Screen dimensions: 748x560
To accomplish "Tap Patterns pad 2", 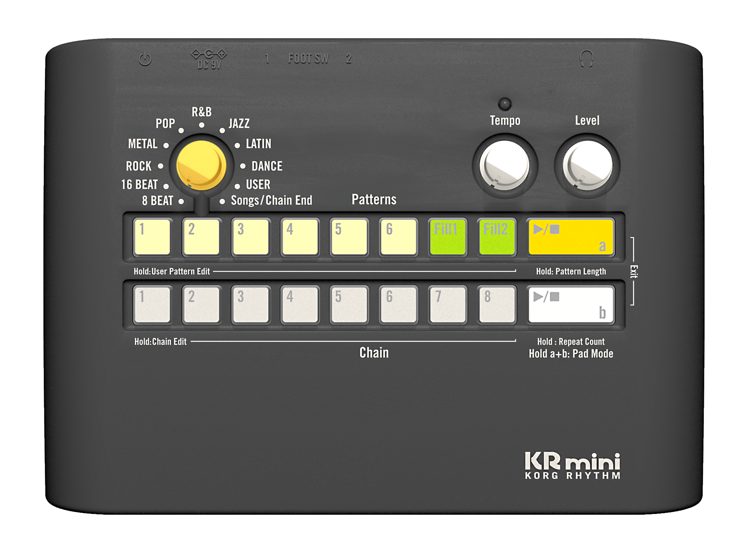I will [x=201, y=237].
